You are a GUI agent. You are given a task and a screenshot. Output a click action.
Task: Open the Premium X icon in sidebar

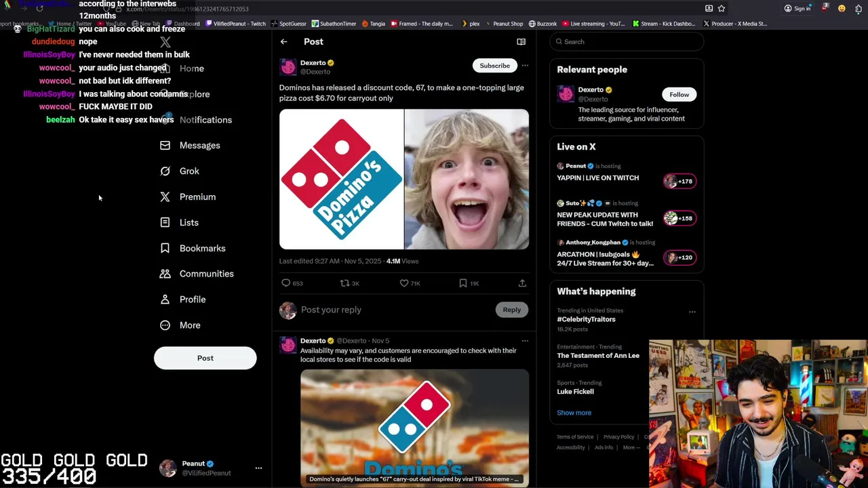pos(165,197)
